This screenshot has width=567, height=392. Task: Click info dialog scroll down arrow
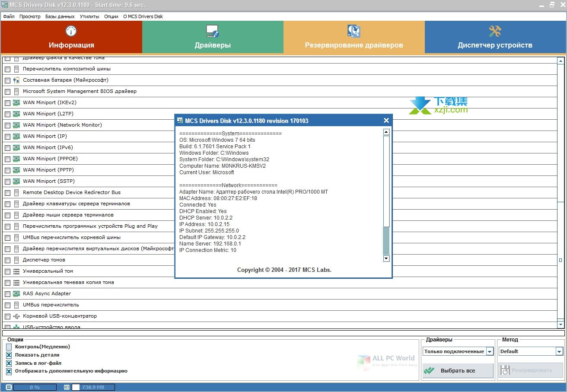[386, 258]
